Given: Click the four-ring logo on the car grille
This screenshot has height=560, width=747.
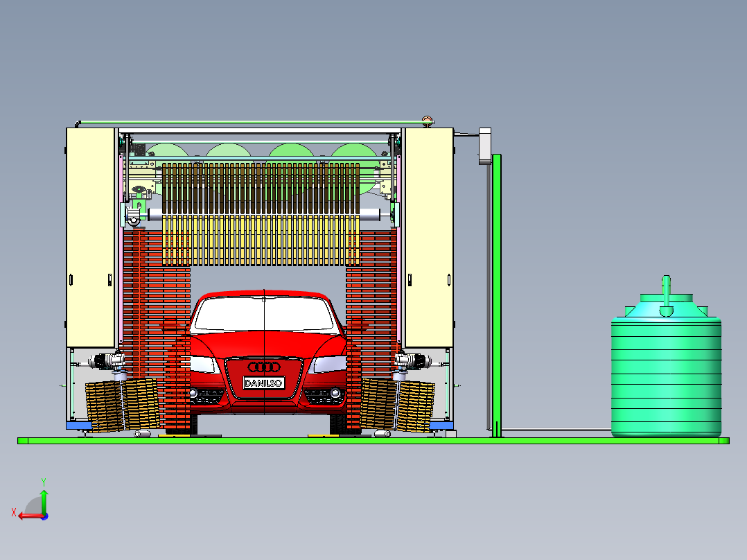Looking at the screenshot, I should click(x=264, y=367).
